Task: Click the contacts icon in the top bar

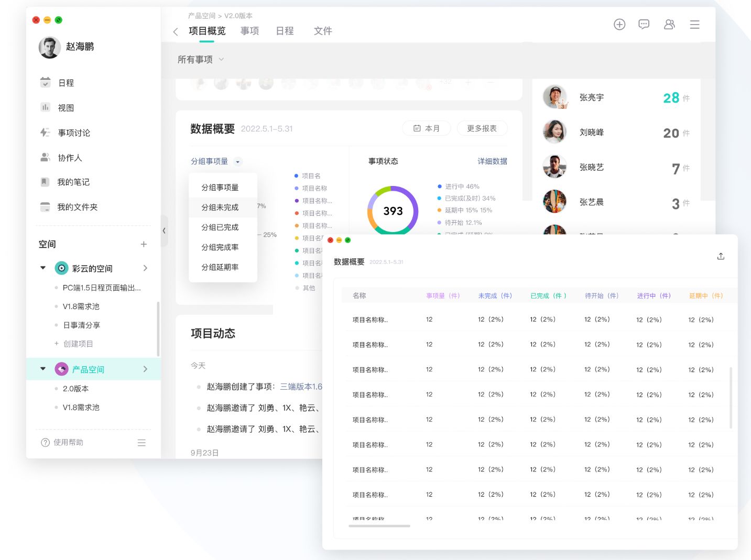Action: pyautogui.click(x=669, y=24)
